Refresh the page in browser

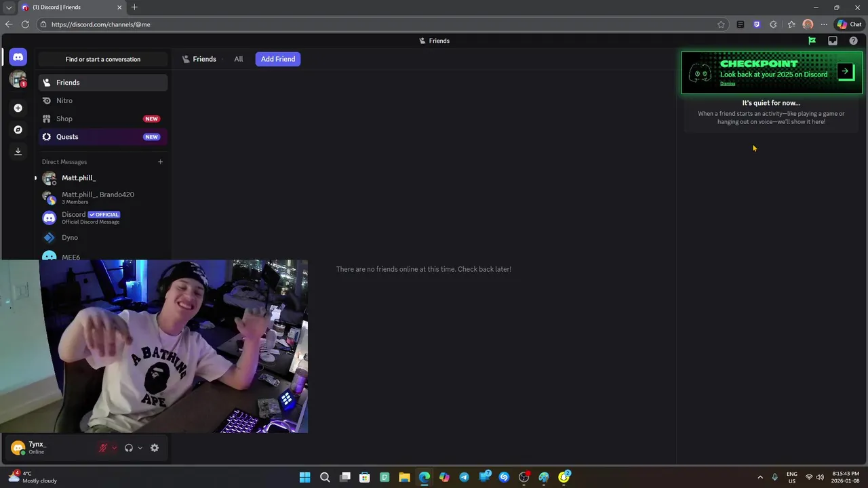pos(25,24)
